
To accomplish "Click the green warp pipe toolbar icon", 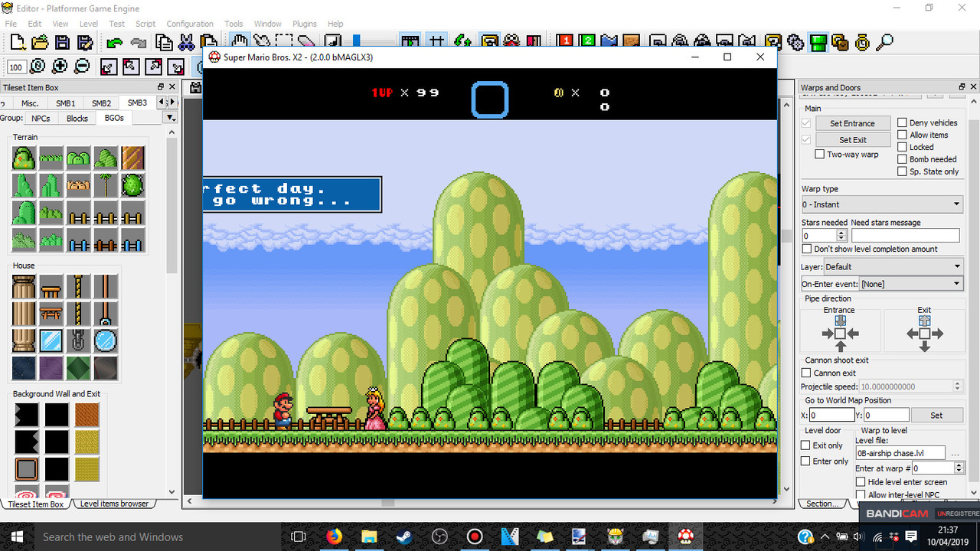I will (818, 42).
